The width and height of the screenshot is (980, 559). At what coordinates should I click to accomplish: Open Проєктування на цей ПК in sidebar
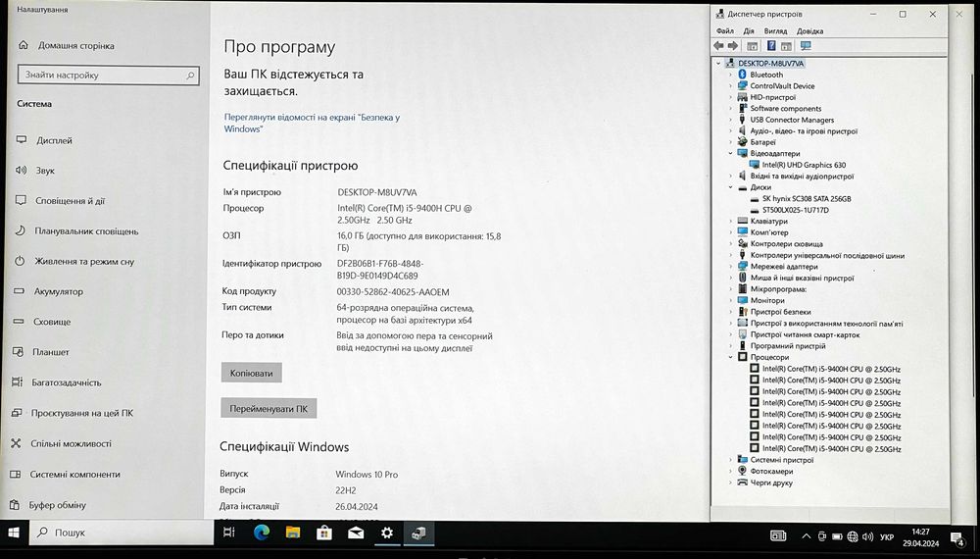click(x=82, y=413)
